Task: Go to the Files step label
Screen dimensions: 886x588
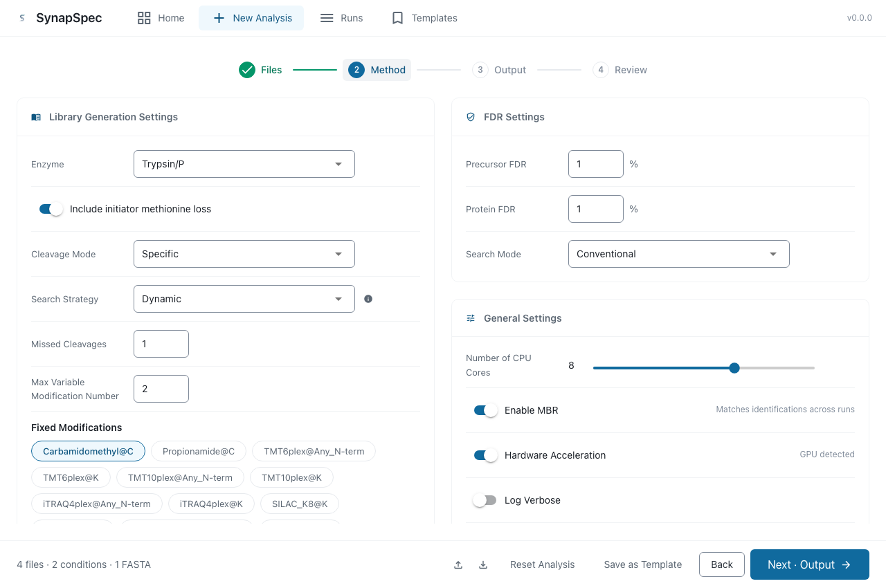Action: pos(271,70)
